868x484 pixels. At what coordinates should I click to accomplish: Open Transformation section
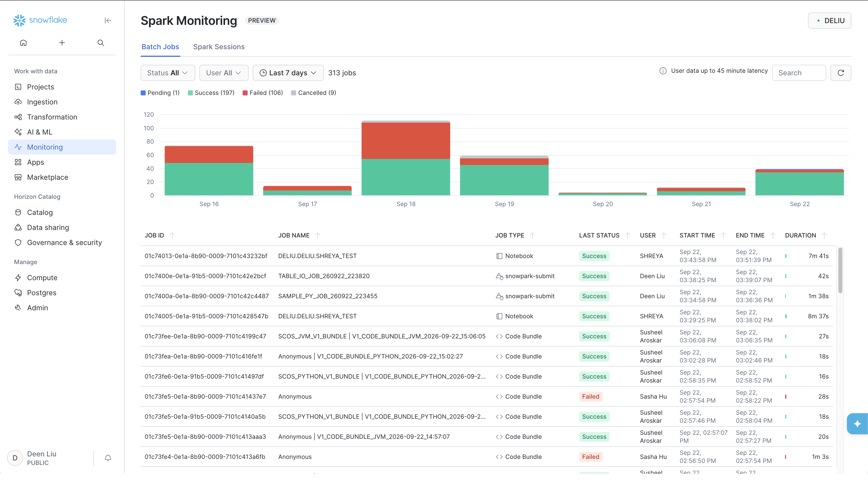[x=62, y=117]
